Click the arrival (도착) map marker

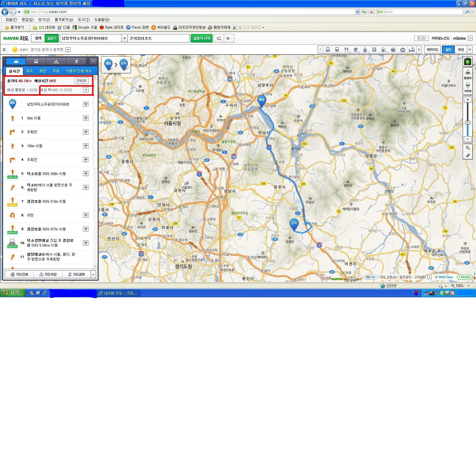[x=294, y=224]
